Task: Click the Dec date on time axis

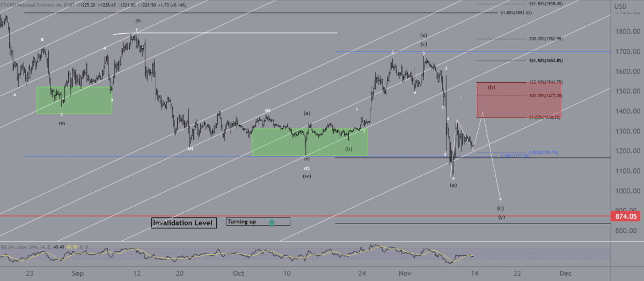Action: coord(565,273)
